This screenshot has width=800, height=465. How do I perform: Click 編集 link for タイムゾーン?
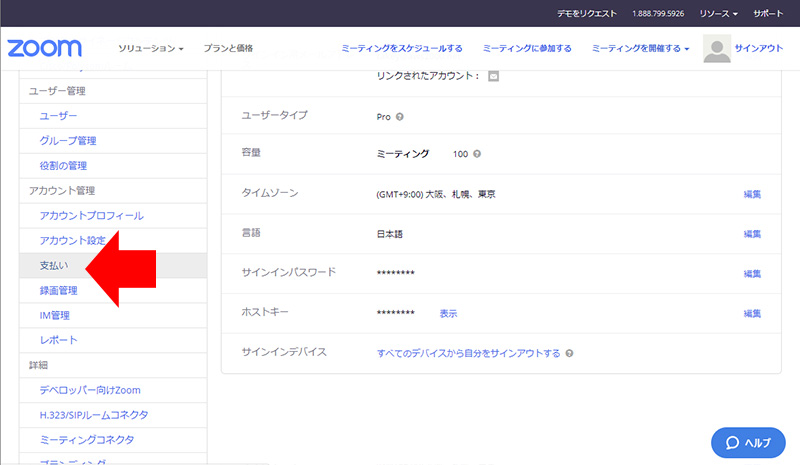pyautogui.click(x=752, y=194)
